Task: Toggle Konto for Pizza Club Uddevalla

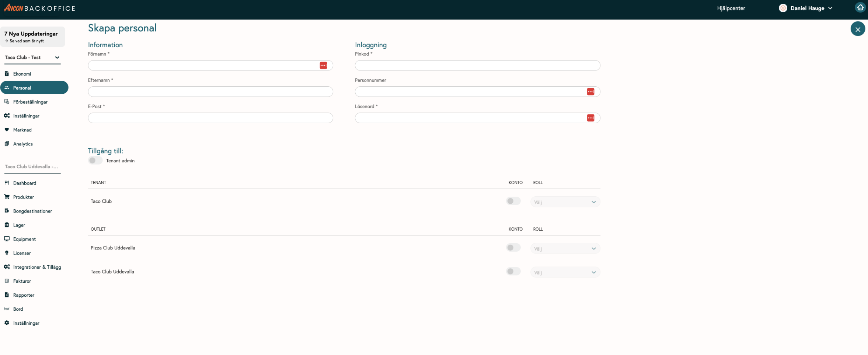Action: [x=513, y=248]
